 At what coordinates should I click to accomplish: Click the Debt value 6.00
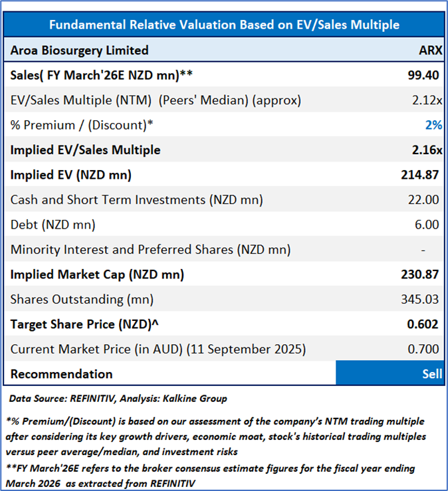pyautogui.click(x=426, y=225)
